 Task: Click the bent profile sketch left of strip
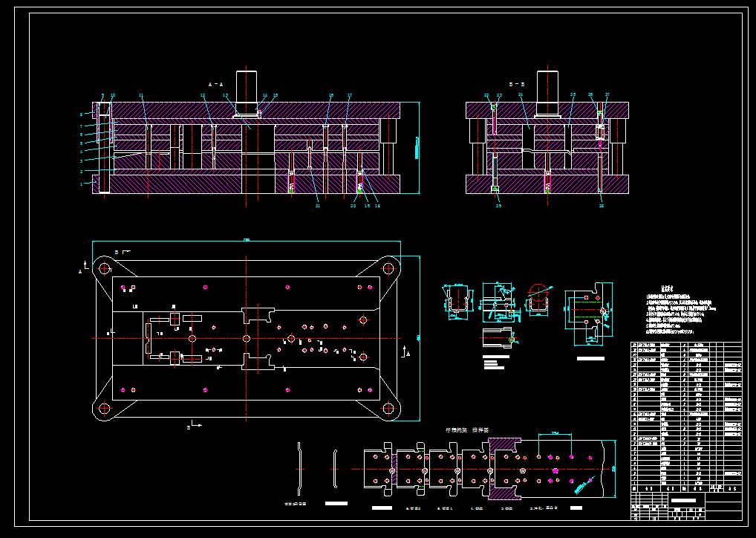coord(300,469)
